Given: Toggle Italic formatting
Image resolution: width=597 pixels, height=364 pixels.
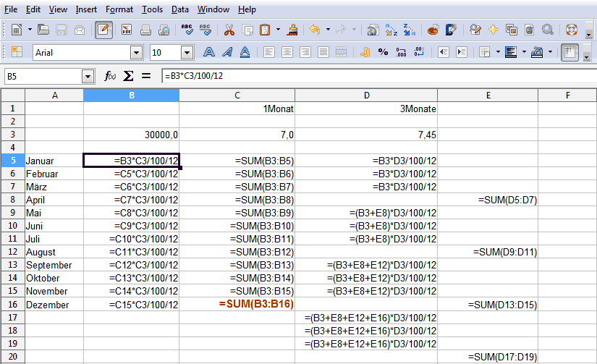Looking at the screenshot, I should click(227, 52).
